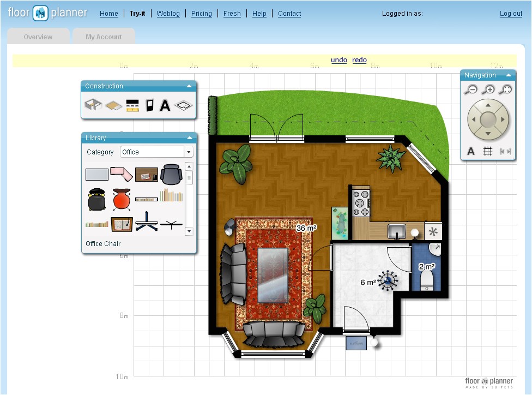Open the Pricing menu item
Image resolution: width=532 pixels, height=395 pixels.
(x=202, y=14)
